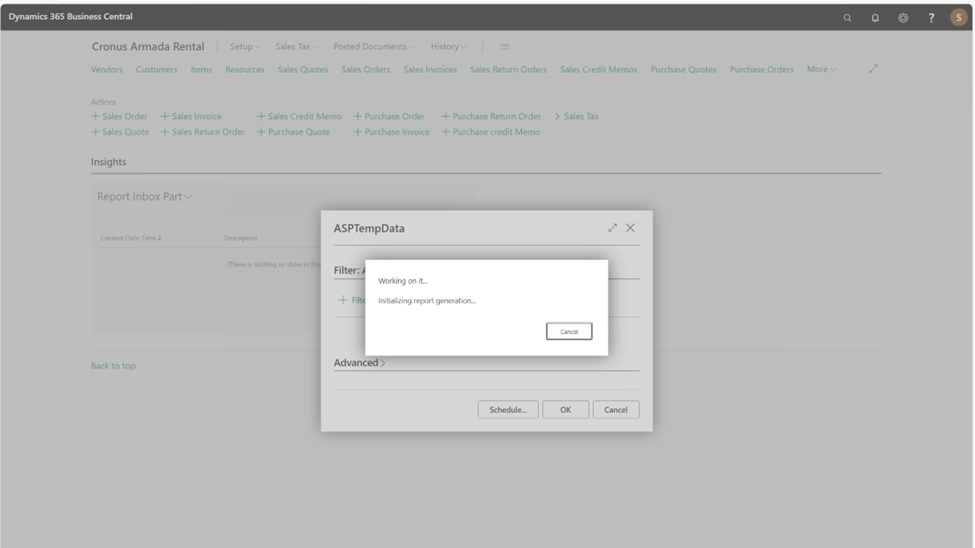Screen dimensions: 975x548
Task: Open Purchase Orders page
Action: 761,70
